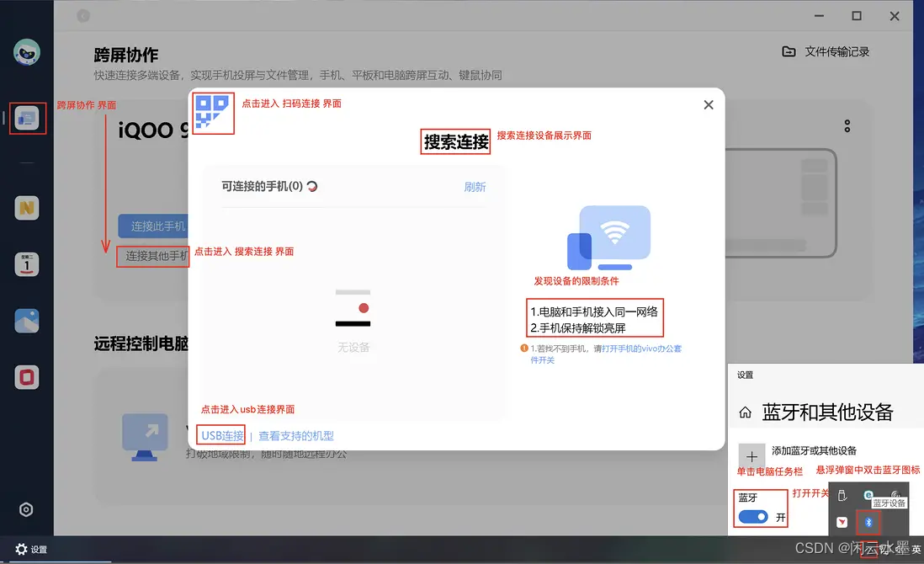This screenshot has height=564, width=924.
Task: Open the settings gear in the sidebar
Action: 25,509
